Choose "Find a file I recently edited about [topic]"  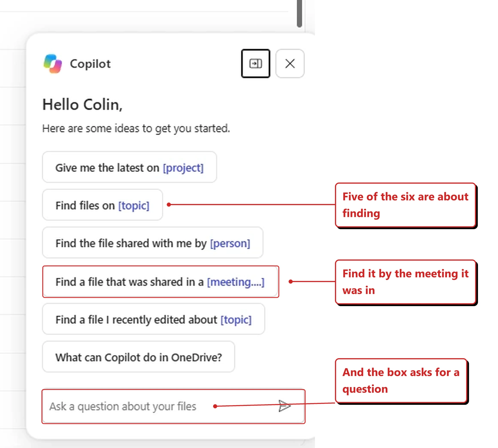[x=154, y=319]
